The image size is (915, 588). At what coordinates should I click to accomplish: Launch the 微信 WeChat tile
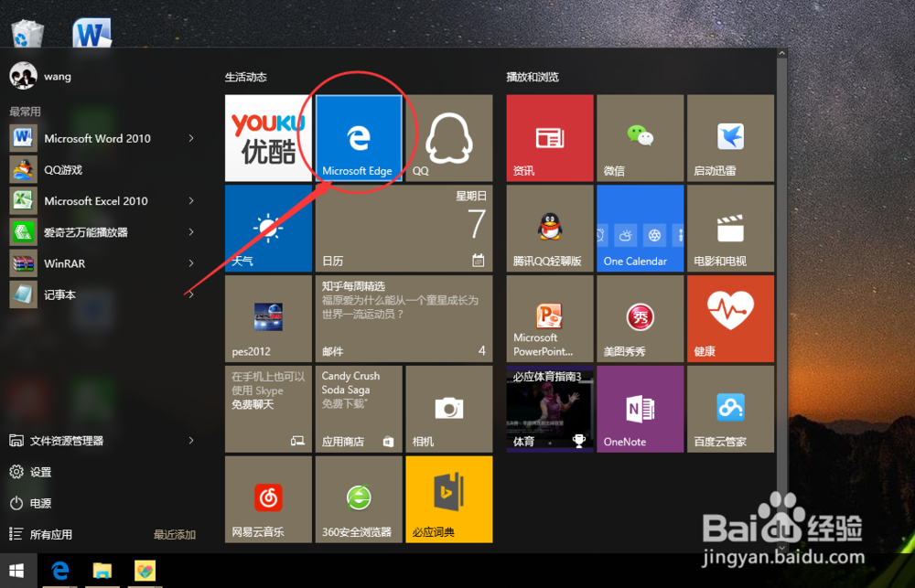tap(640, 138)
